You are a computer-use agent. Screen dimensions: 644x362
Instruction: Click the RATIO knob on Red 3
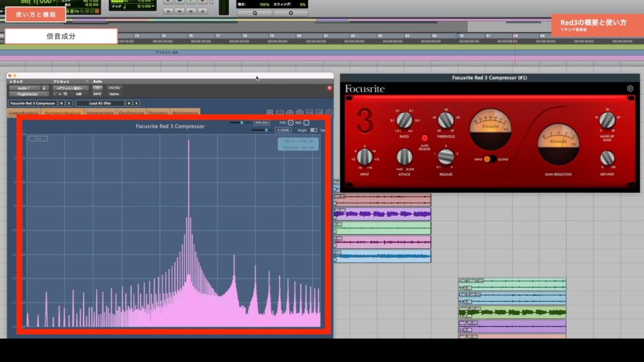pos(404,120)
